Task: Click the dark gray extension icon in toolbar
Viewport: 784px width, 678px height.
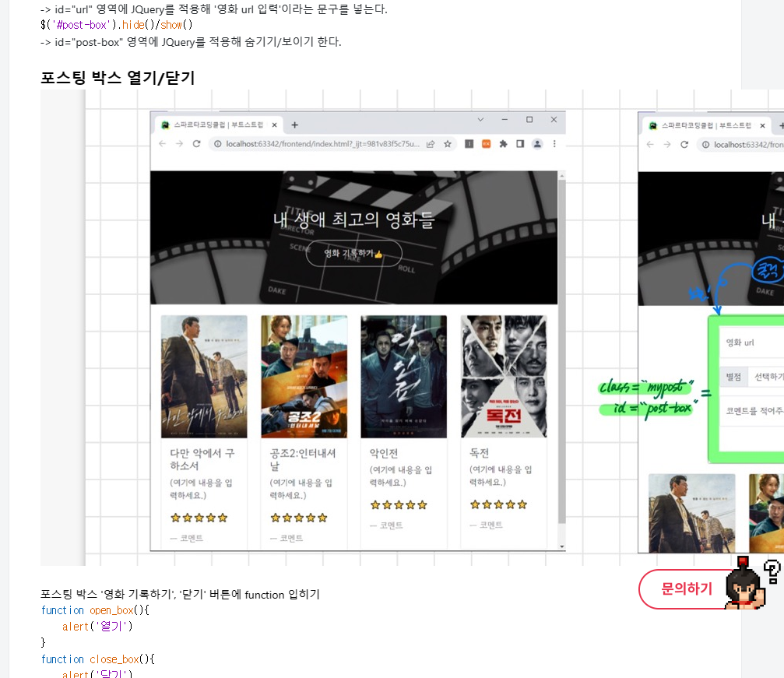Action: click(469, 144)
